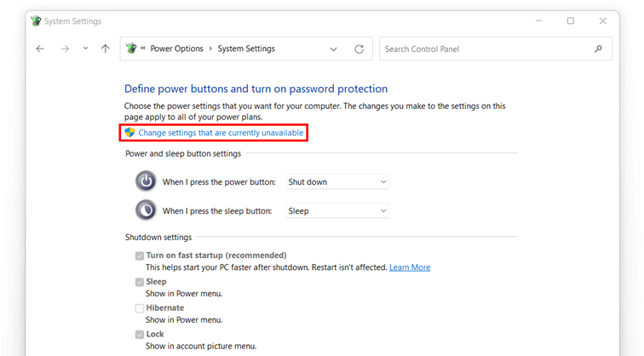The width and height of the screenshot is (644, 356).
Task: Click the forward navigation arrow
Action: (x=65, y=49)
